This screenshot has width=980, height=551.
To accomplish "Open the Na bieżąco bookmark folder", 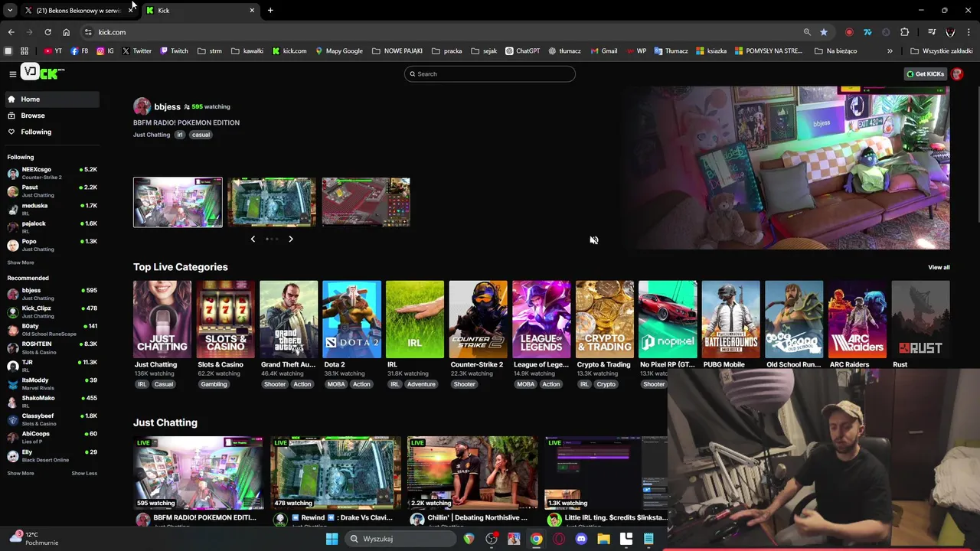I will 837,51.
